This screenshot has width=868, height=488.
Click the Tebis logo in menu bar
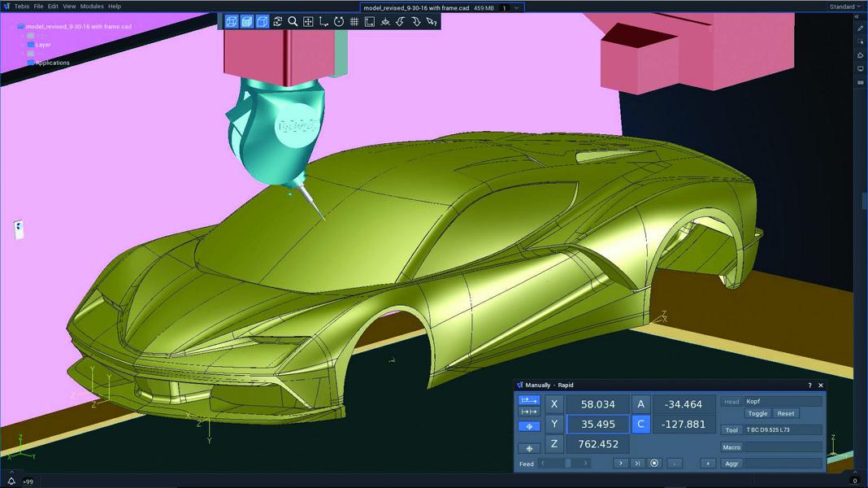(x=7, y=6)
